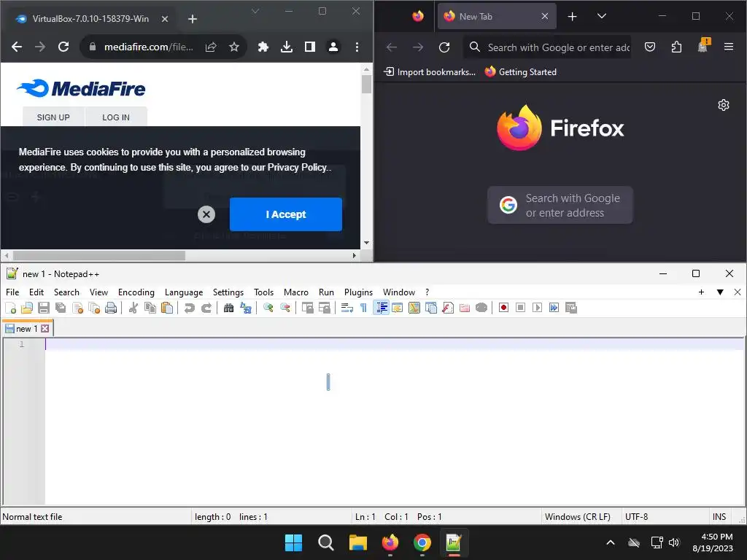Click the Paste clipboard icon in Notepad++
The image size is (747, 560).
167,308
